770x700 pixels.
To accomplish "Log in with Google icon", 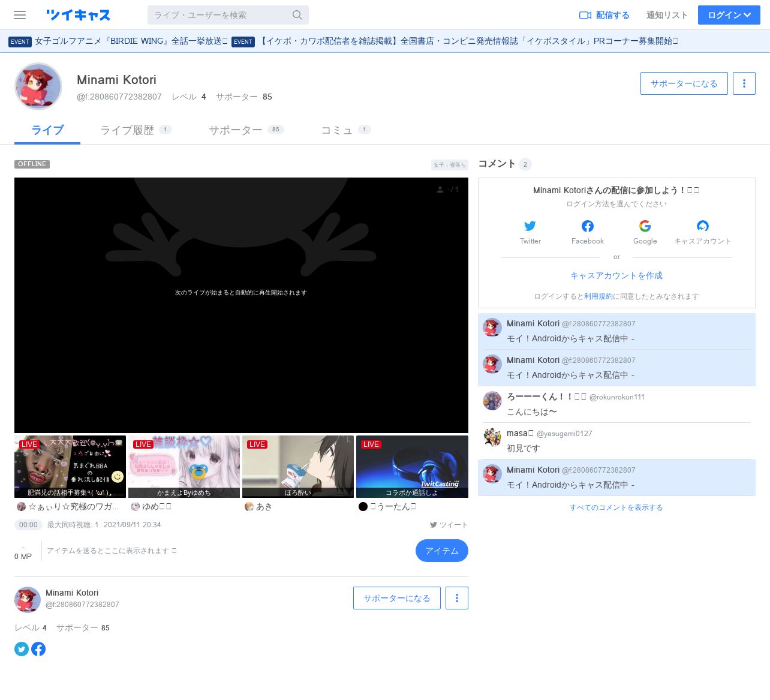I will pyautogui.click(x=645, y=226).
